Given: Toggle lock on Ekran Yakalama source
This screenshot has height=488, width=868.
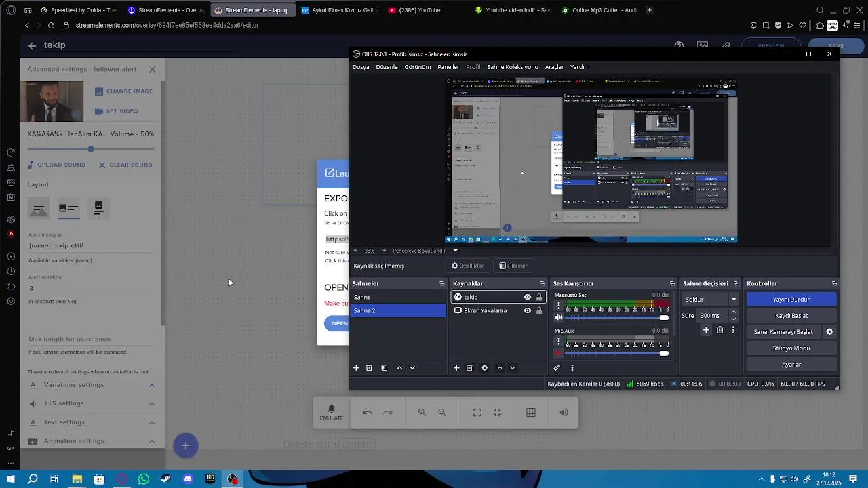Looking at the screenshot, I should [x=539, y=310].
